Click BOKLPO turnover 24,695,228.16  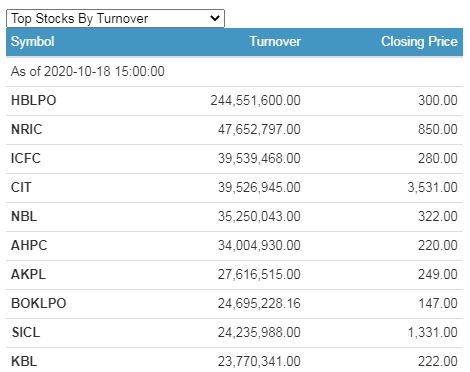[x=259, y=303]
